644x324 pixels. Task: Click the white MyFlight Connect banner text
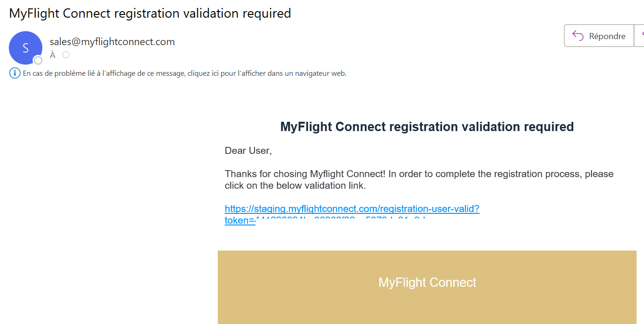[427, 282]
